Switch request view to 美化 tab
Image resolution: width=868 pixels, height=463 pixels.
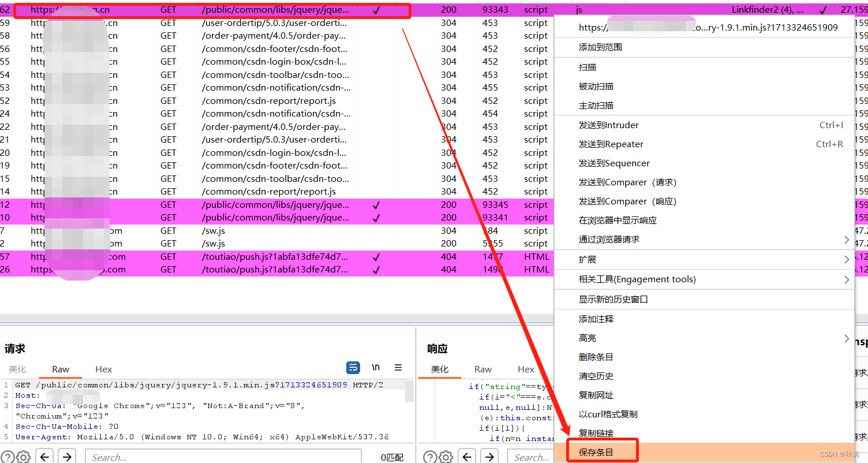pos(17,369)
